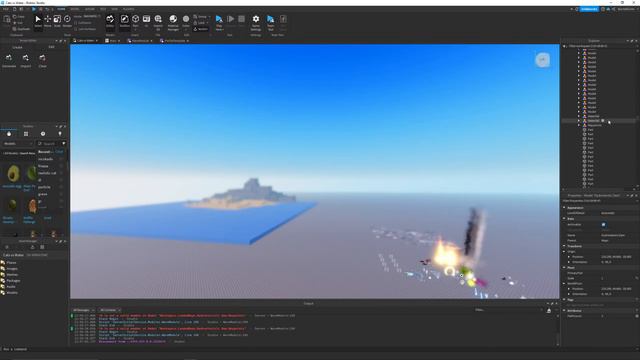Switch to the VIEW ribbon tab
The width and height of the screenshot is (640, 360).
click(115, 9)
